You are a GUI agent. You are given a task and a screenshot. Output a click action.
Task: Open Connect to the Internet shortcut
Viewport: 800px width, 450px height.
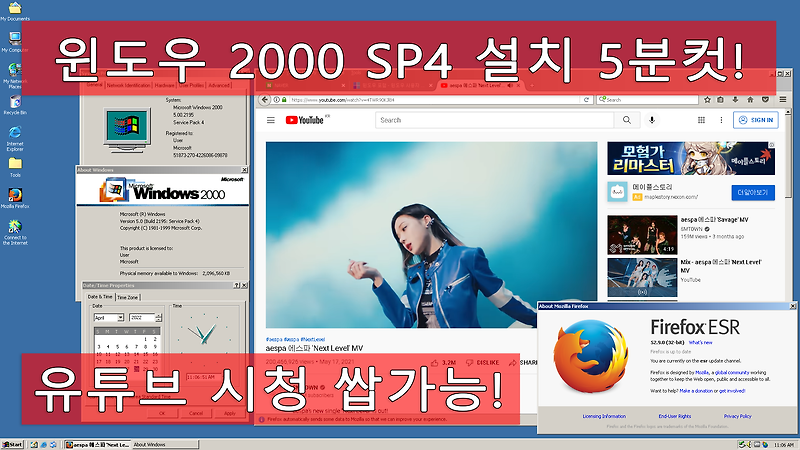coord(15,232)
